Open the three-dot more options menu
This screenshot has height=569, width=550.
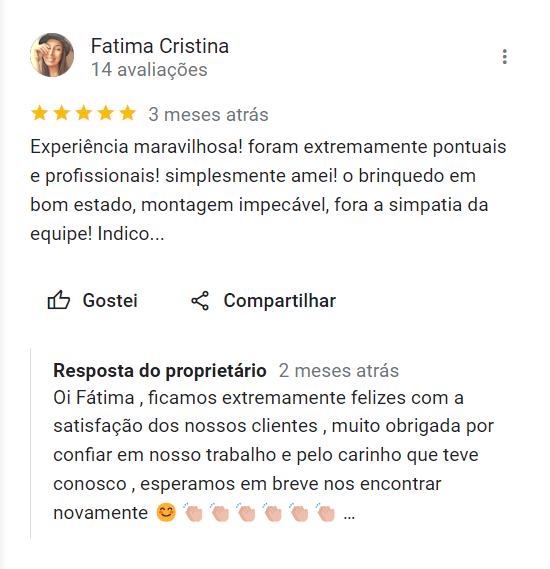click(504, 57)
